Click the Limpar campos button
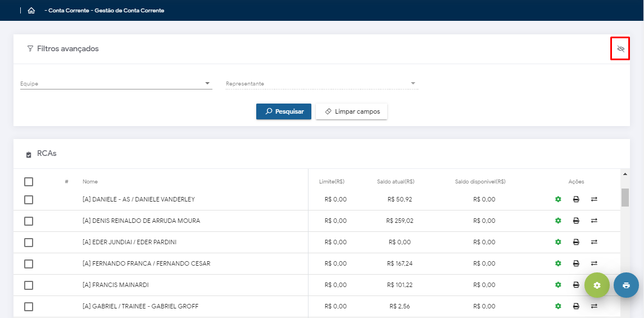This screenshot has width=644, height=318. point(351,111)
